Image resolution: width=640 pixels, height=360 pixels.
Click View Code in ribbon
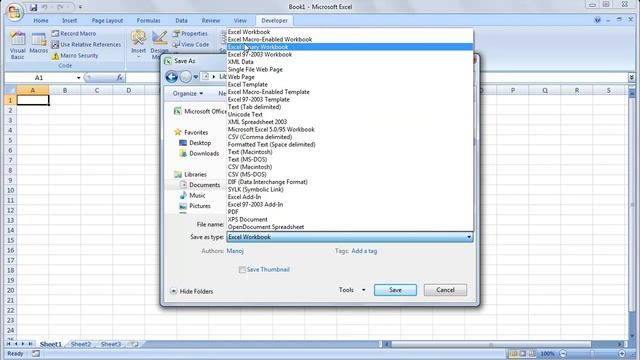[x=191, y=44]
